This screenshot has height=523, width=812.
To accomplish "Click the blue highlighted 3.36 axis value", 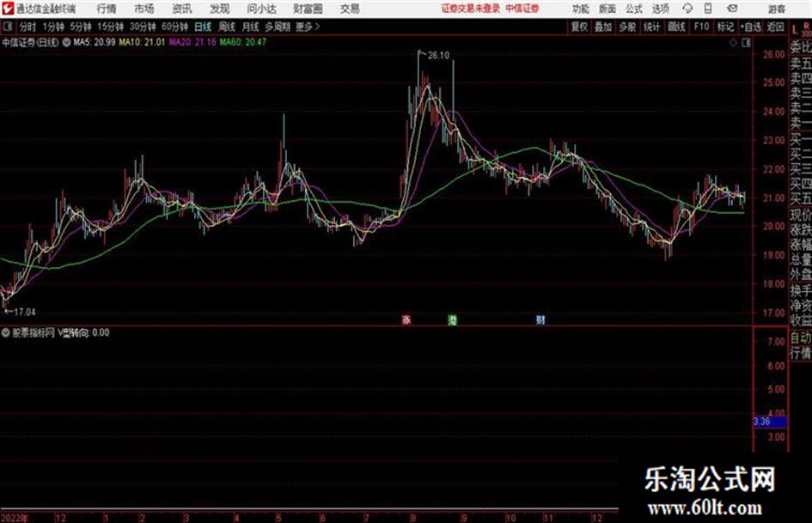I will point(770,422).
